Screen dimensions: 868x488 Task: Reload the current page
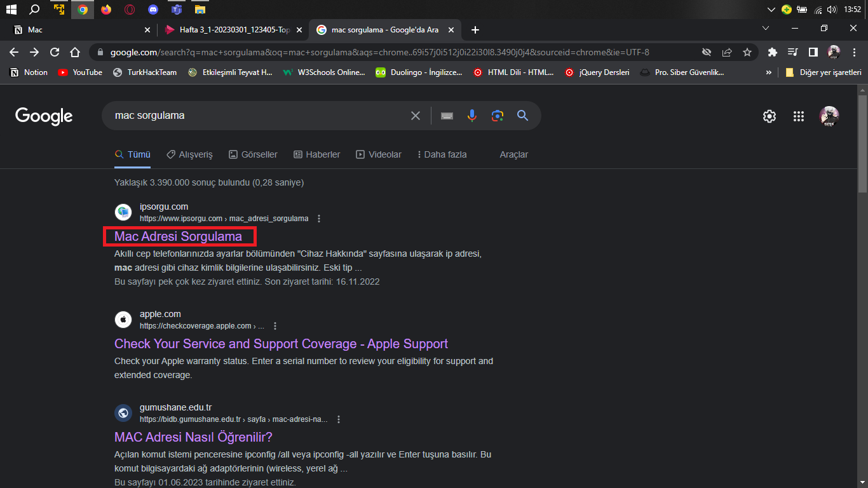tap(55, 52)
